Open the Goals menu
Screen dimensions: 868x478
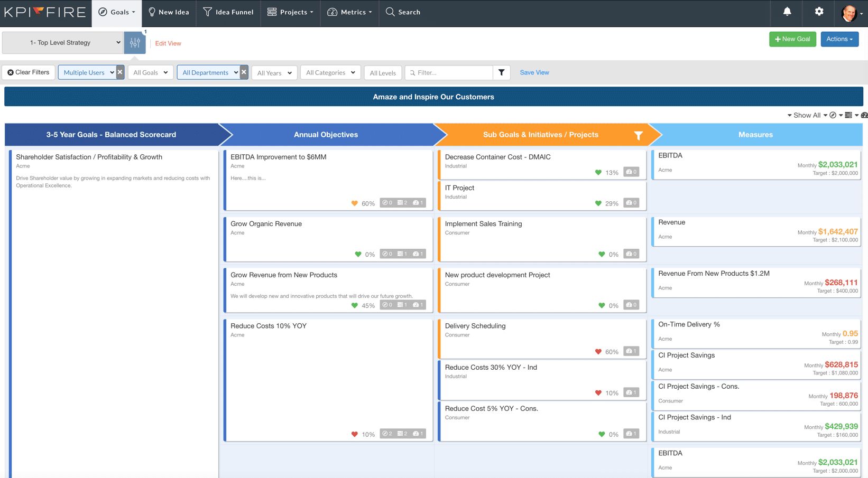pos(117,12)
